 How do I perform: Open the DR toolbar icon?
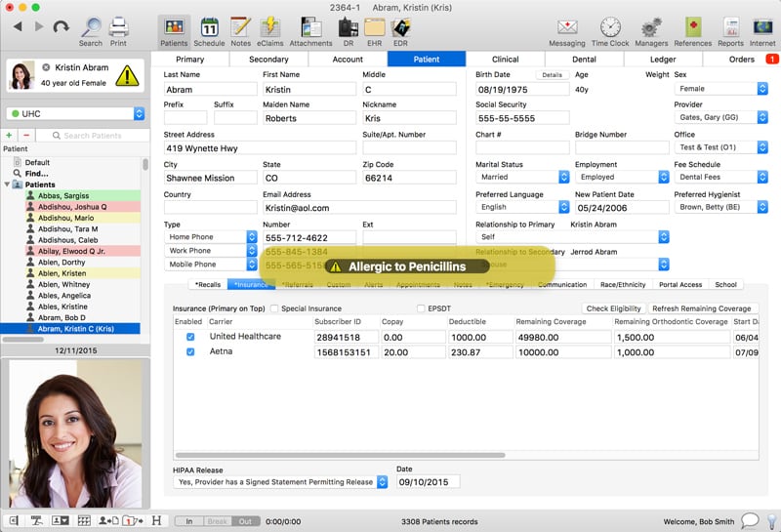pyautogui.click(x=349, y=32)
